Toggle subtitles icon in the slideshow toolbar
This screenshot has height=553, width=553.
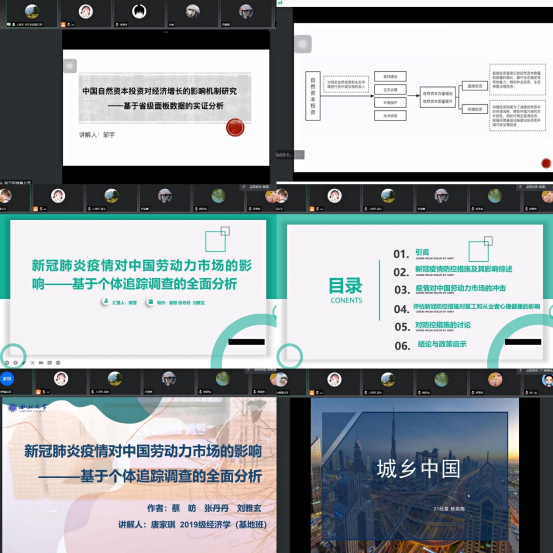pyautogui.click(x=50, y=363)
